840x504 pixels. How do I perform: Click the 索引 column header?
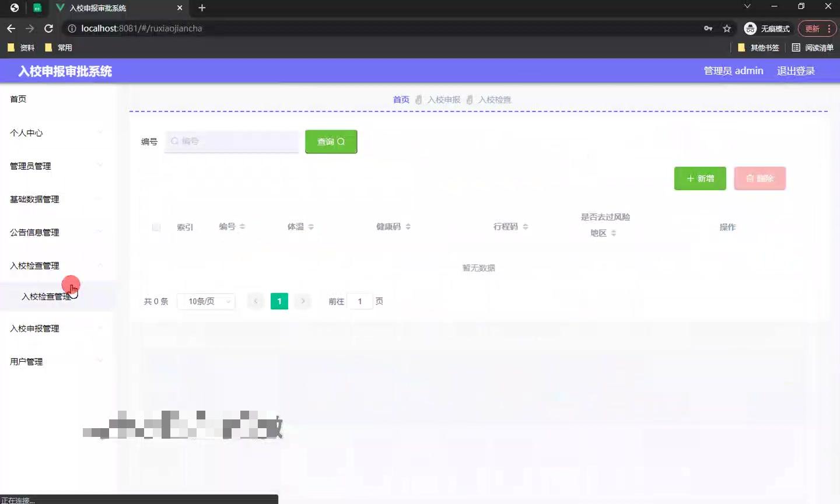pos(185,227)
